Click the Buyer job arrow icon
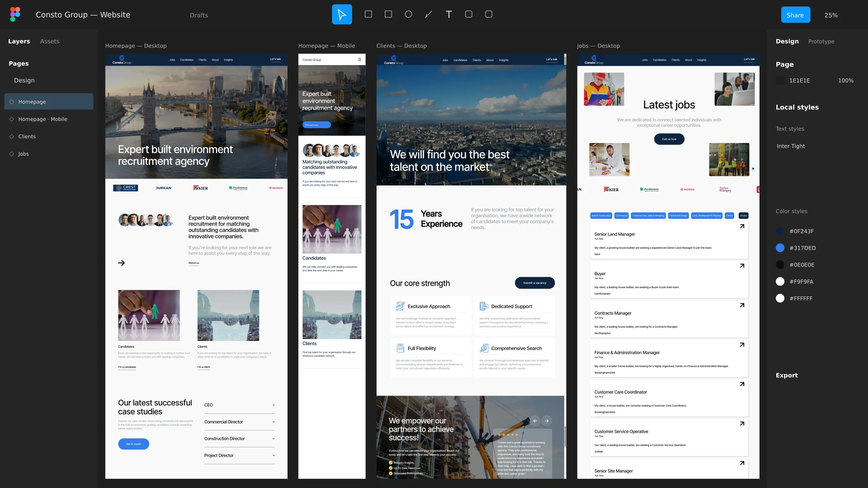 click(x=742, y=266)
